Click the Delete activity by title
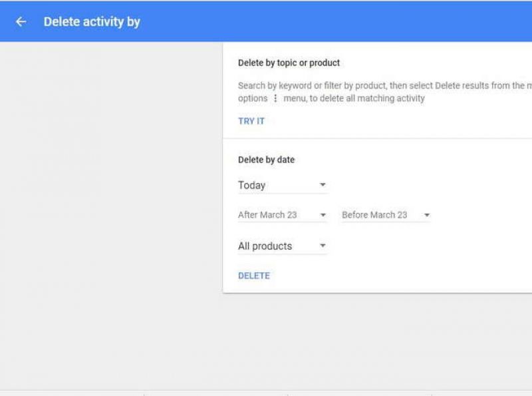This screenshot has height=396, width=532. pos(91,21)
